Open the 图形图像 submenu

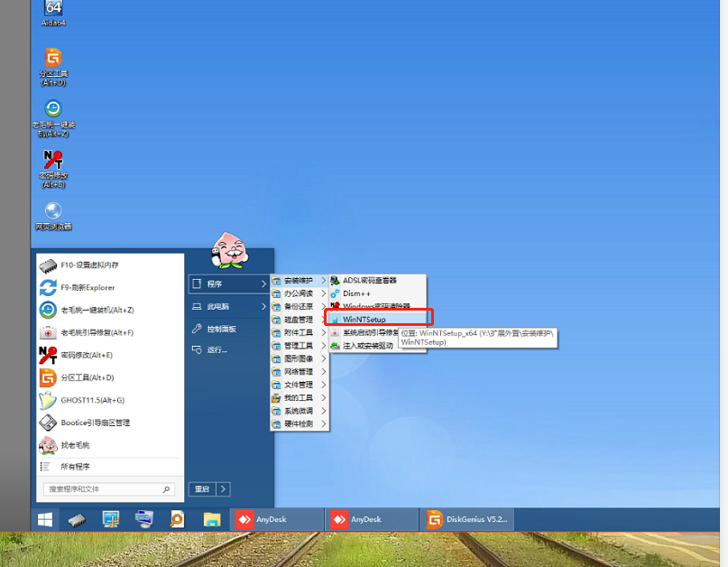299,358
